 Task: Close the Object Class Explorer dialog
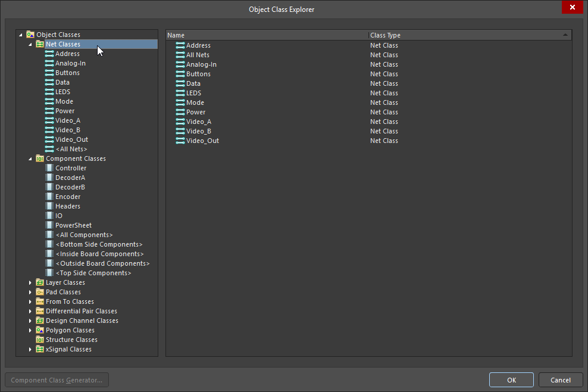point(572,7)
